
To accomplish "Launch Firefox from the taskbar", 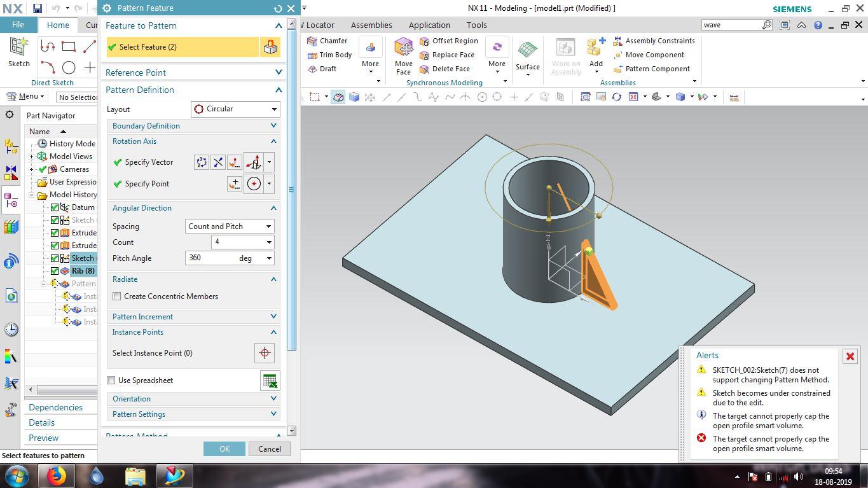I will pos(57,476).
